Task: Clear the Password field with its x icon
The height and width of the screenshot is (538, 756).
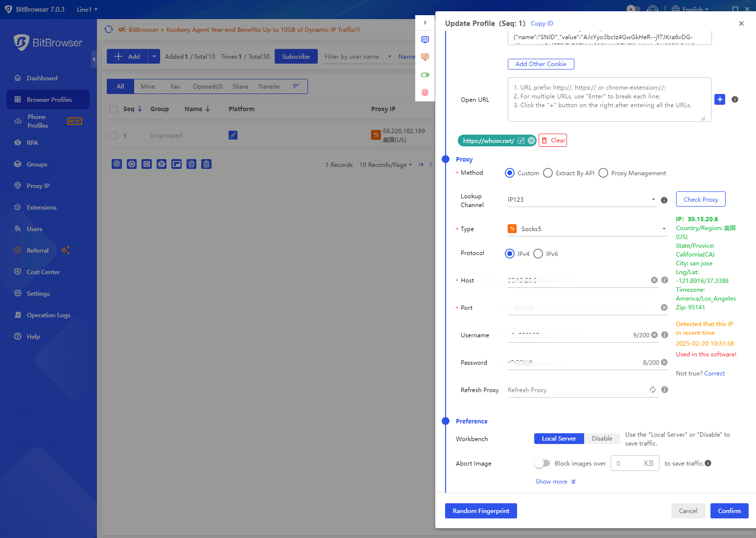Action: (x=664, y=362)
